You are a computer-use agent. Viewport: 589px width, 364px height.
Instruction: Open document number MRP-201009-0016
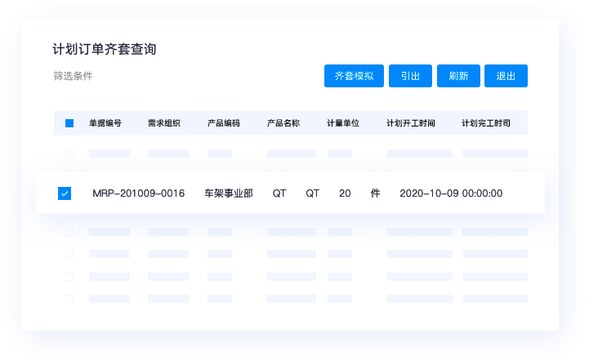pyautogui.click(x=138, y=193)
